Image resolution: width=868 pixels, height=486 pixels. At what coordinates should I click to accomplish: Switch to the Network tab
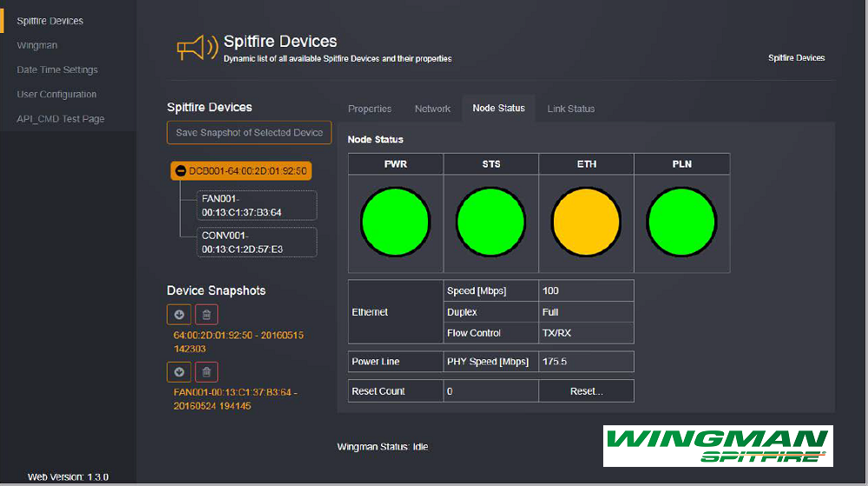coord(432,108)
